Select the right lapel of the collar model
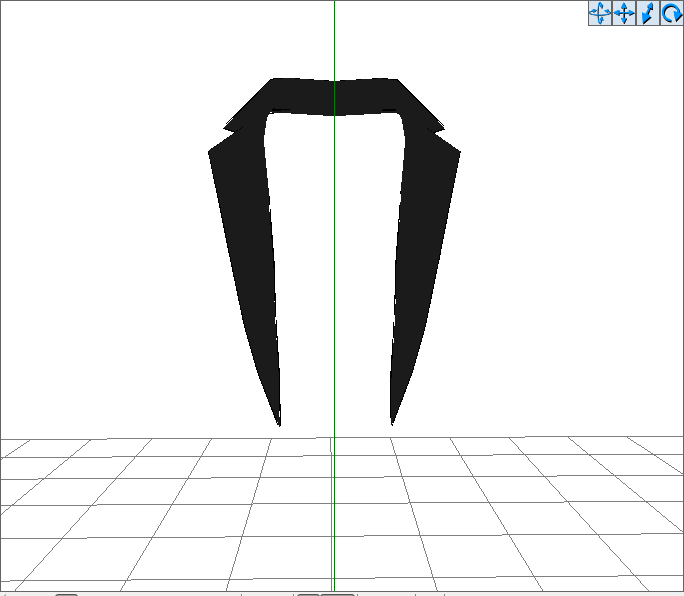Screen dimensions: 684x596 pyautogui.click(x=421, y=262)
